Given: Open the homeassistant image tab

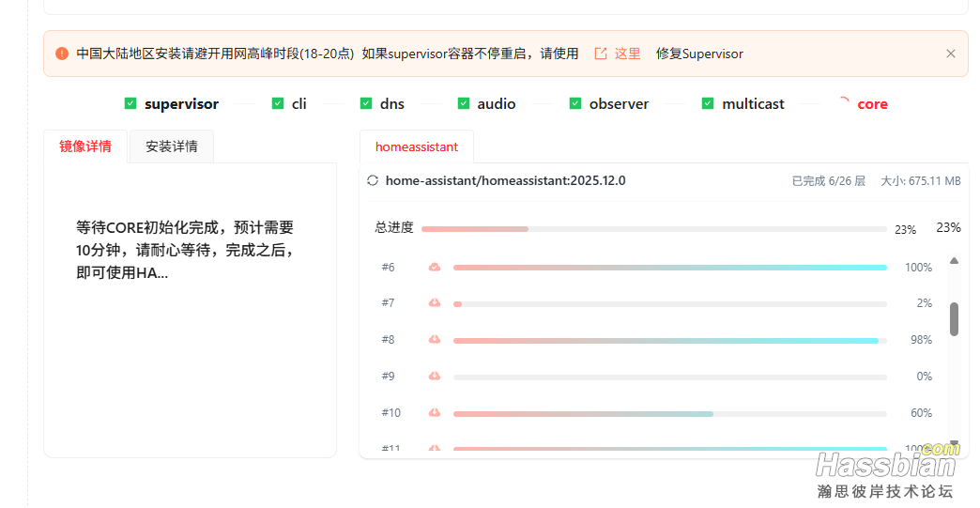Looking at the screenshot, I should 417,146.
